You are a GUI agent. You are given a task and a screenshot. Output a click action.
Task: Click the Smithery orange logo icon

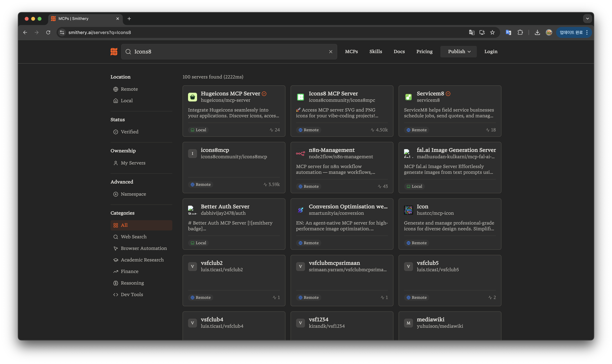coord(114,52)
